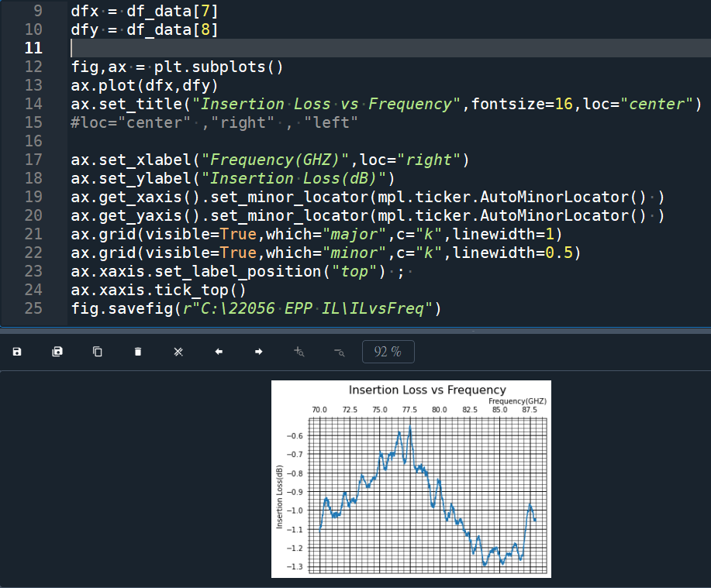The height and width of the screenshot is (588, 711).
Task: Click line number 25 in the editor
Action: pyautogui.click(x=33, y=308)
